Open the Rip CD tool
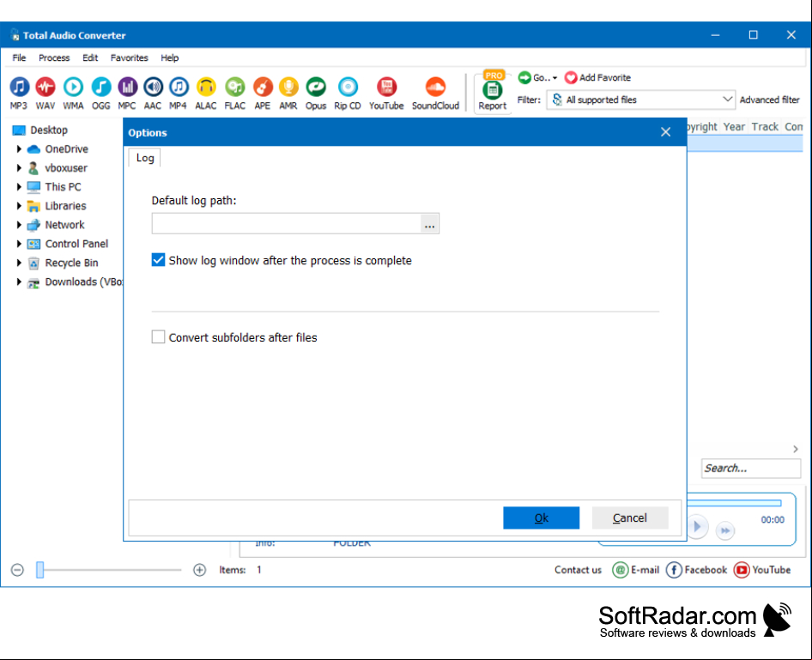Image resolution: width=812 pixels, height=660 pixels. click(348, 94)
